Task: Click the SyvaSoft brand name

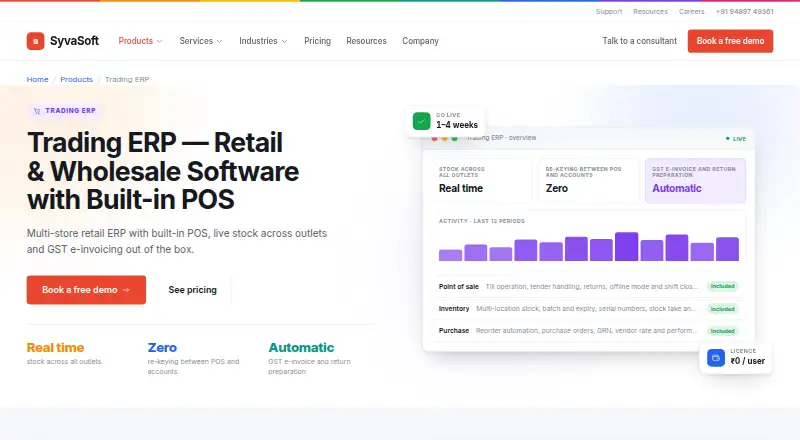Action: point(74,41)
